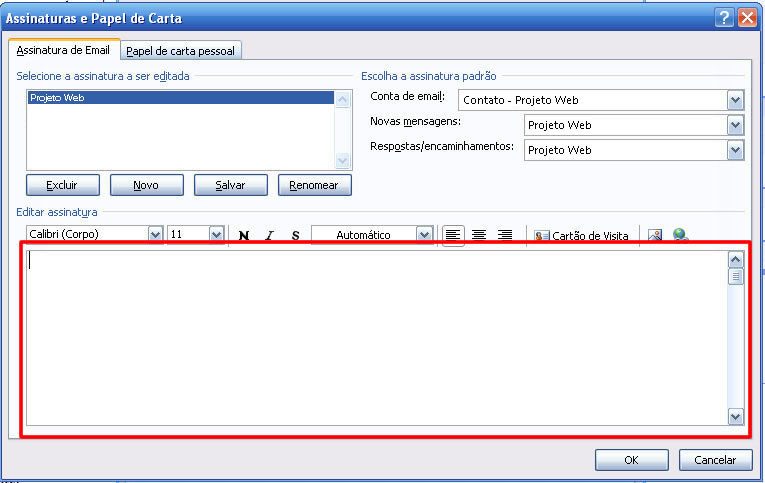This screenshot has width=765, height=483.
Task: Align signature text right
Action: coord(504,235)
